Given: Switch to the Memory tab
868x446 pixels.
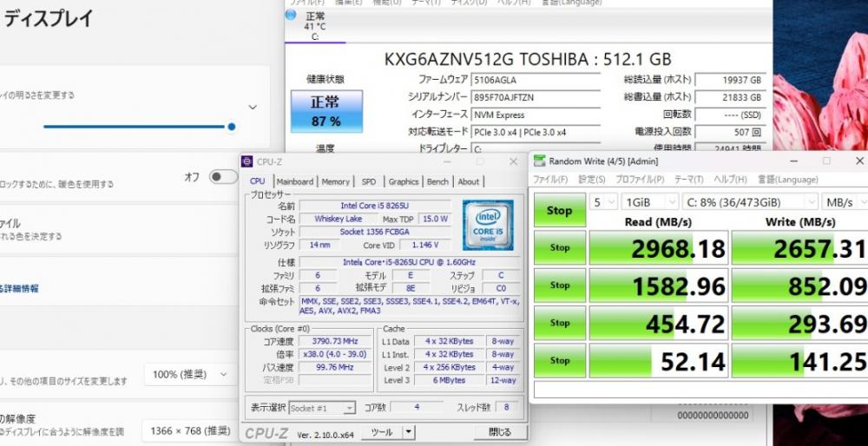Looking at the screenshot, I should (x=335, y=181).
